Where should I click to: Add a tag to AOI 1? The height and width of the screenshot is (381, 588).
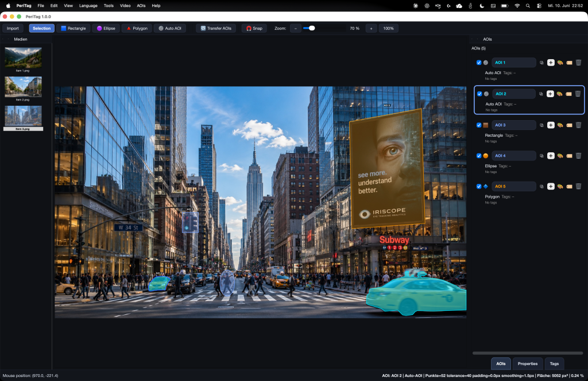[569, 63]
